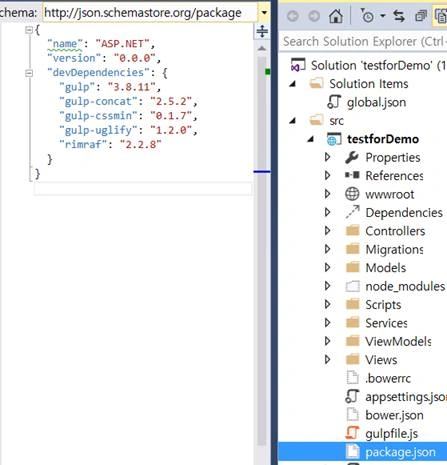Expand the References node
The width and height of the screenshot is (447, 465).
328,175
